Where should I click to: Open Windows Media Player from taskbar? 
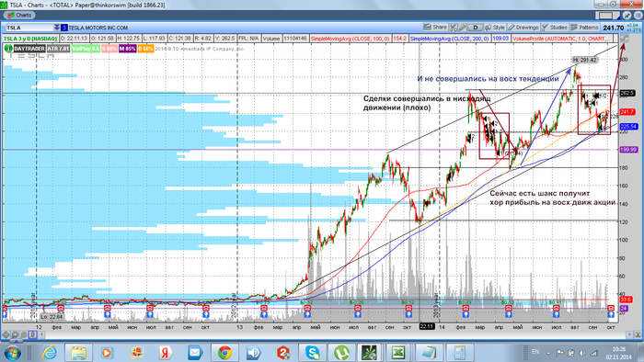(107, 353)
